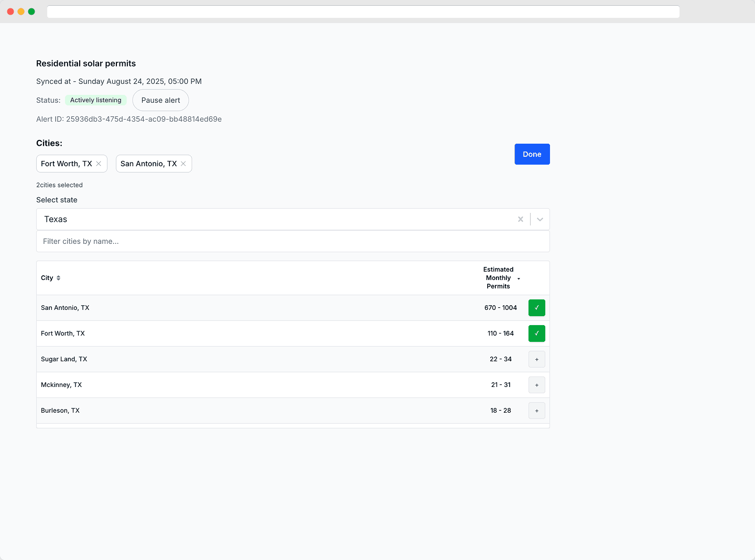Click the Done button
This screenshot has width=755, height=560.
pyautogui.click(x=532, y=154)
